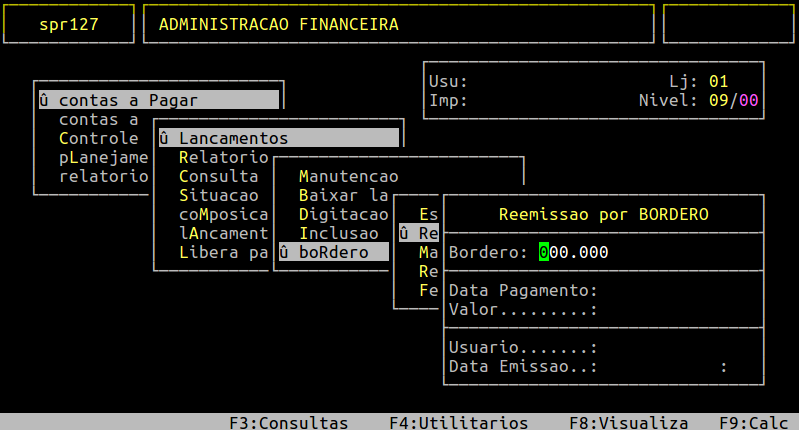This screenshot has width=799, height=430.
Task: Open F4:Utilitarios from the function bar
Action: point(458,422)
